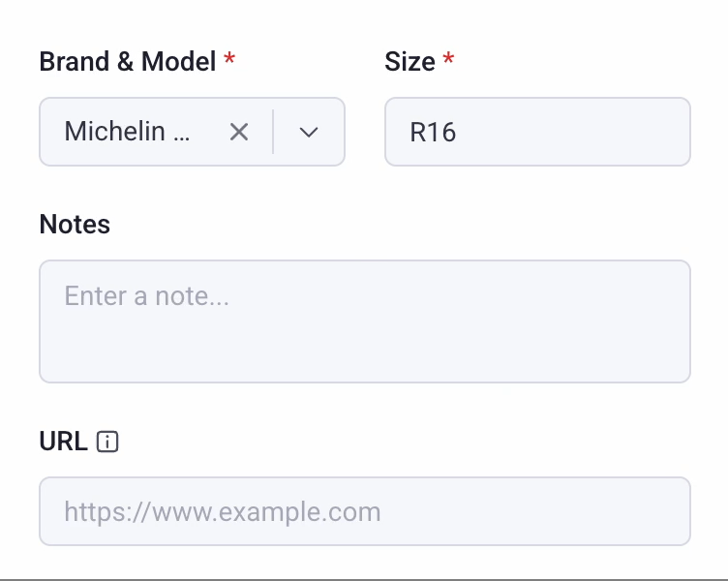Screen dimensions: 728x581
Task: Focus the Size field containing R16
Action: [537, 132]
